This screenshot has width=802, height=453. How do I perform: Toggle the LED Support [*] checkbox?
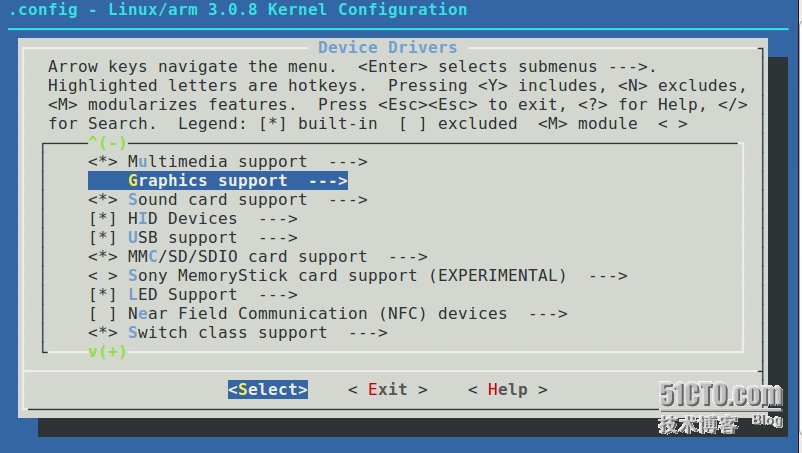(x=102, y=295)
